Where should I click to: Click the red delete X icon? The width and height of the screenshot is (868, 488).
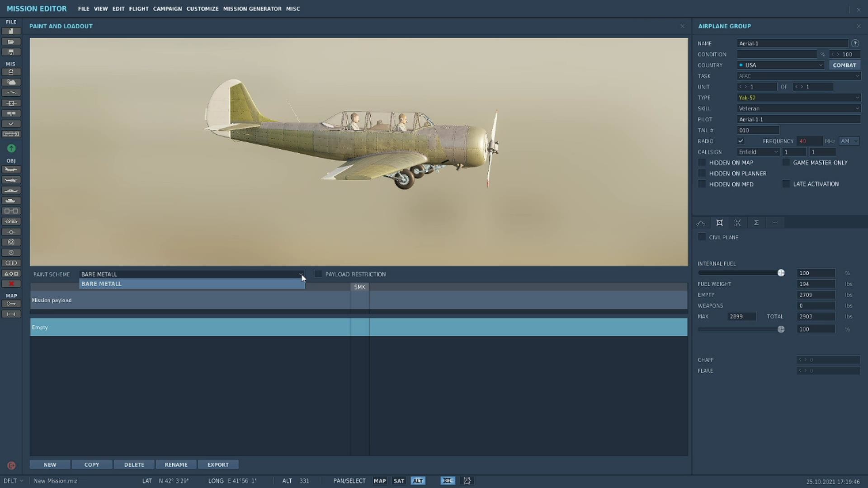click(11, 284)
